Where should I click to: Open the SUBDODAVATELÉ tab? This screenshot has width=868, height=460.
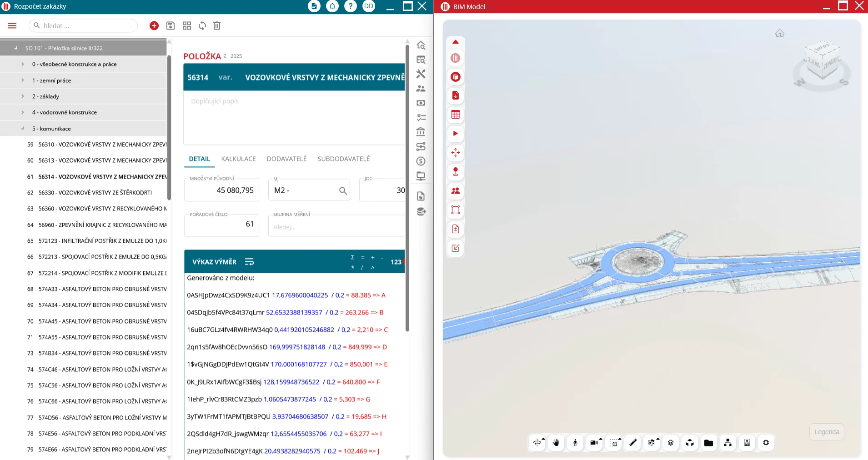[x=343, y=159]
